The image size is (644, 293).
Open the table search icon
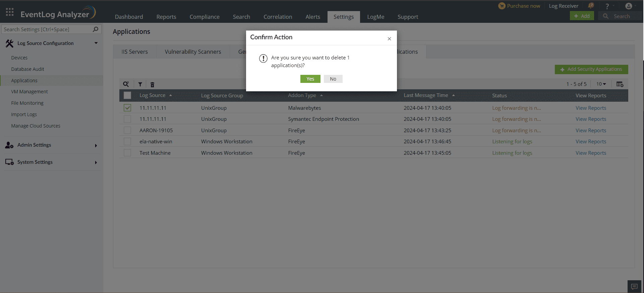[x=126, y=84]
